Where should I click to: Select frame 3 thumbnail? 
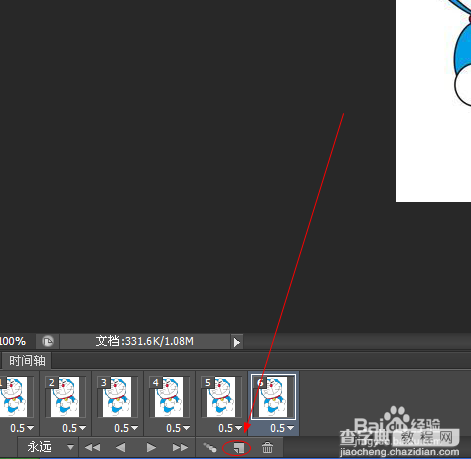[x=117, y=397]
